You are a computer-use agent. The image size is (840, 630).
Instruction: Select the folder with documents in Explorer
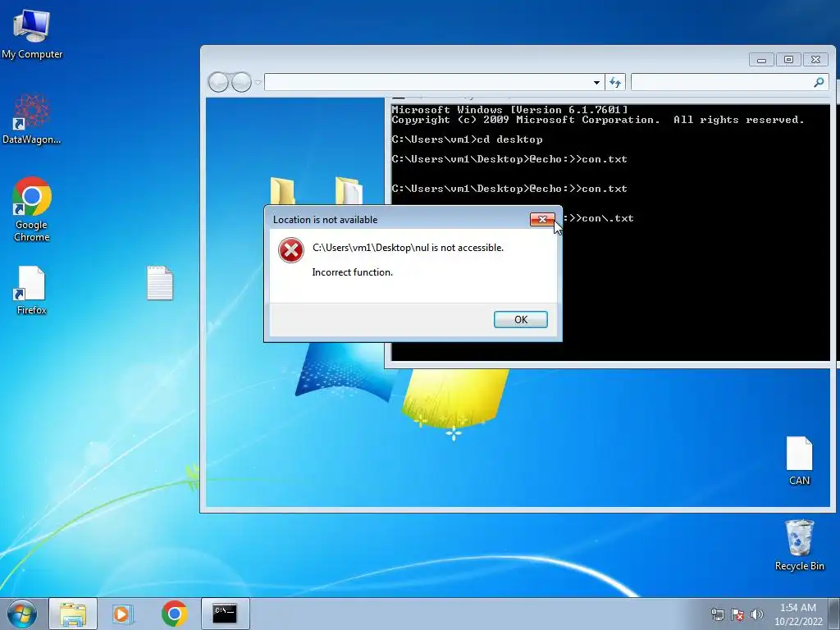coord(349,190)
